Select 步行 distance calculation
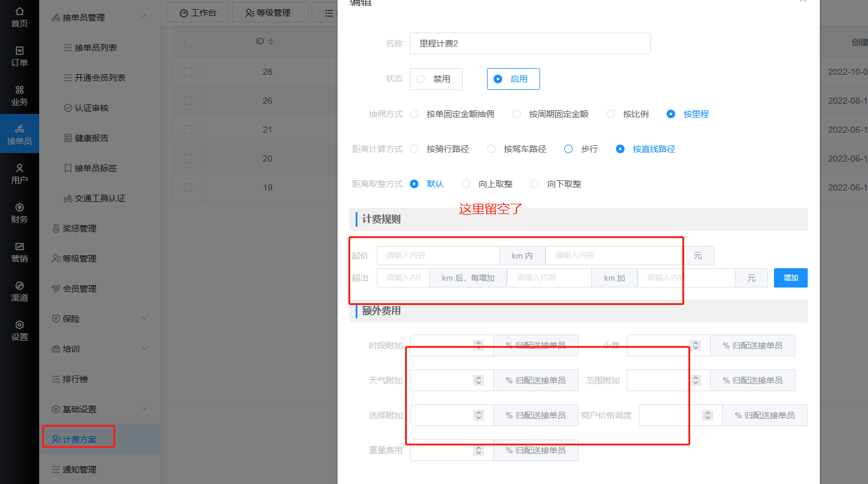Image resolution: width=868 pixels, height=484 pixels. point(581,149)
